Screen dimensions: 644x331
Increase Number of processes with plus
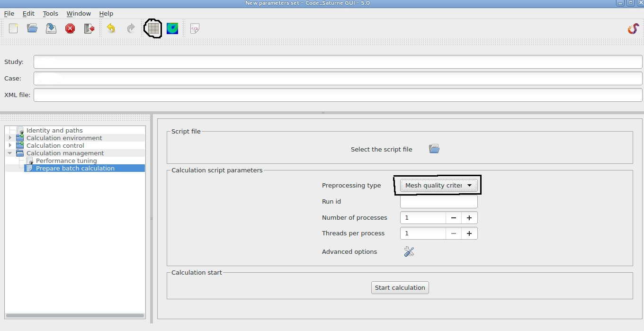[469, 218]
